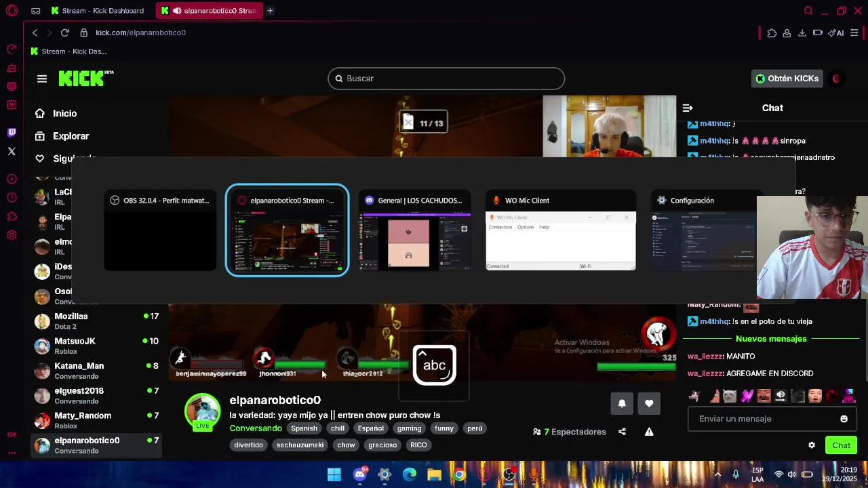The image size is (868, 488).
Task: Open MatsuoJK channel in sidebar
Action: (98, 346)
